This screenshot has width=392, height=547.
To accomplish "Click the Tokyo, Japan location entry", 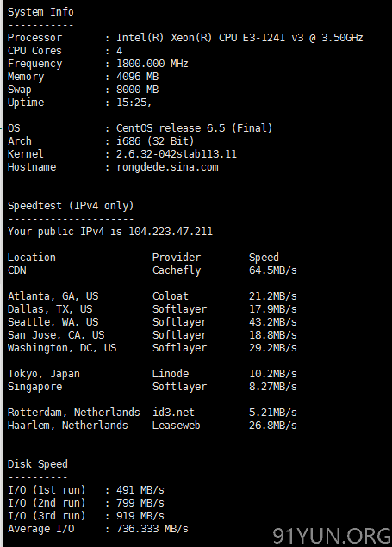I will click(44, 374).
